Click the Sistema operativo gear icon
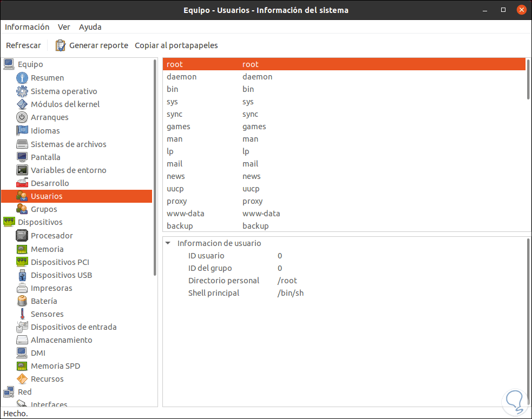This screenshot has height=419, width=532. 22,91
